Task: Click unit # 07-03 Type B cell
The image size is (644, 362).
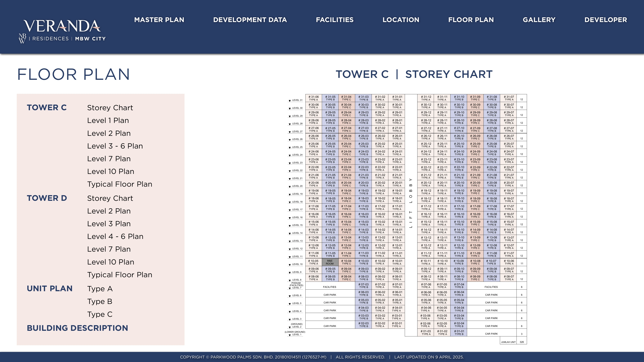Action: (x=364, y=286)
